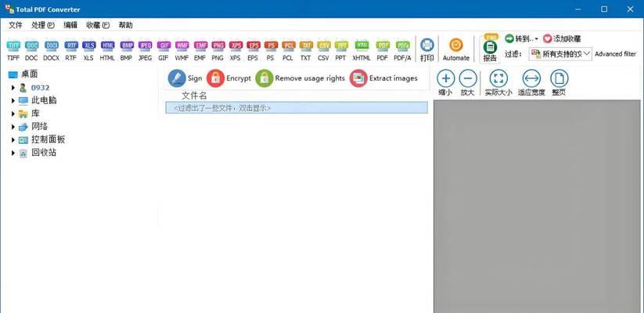This screenshot has height=313, width=644.
Task: Click the 打印 print icon
Action: pos(427,50)
